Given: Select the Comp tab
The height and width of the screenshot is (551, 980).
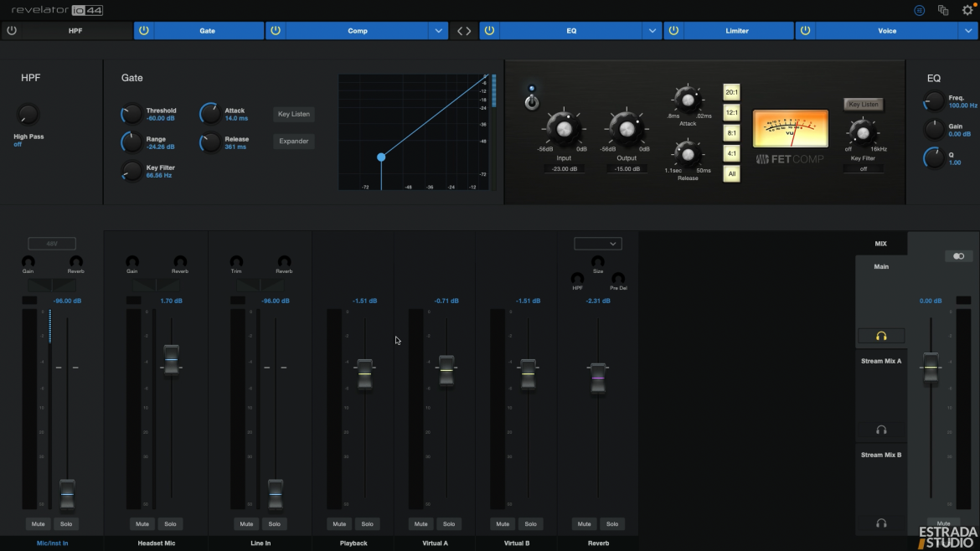Looking at the screenshot, I should pos(358,31).
